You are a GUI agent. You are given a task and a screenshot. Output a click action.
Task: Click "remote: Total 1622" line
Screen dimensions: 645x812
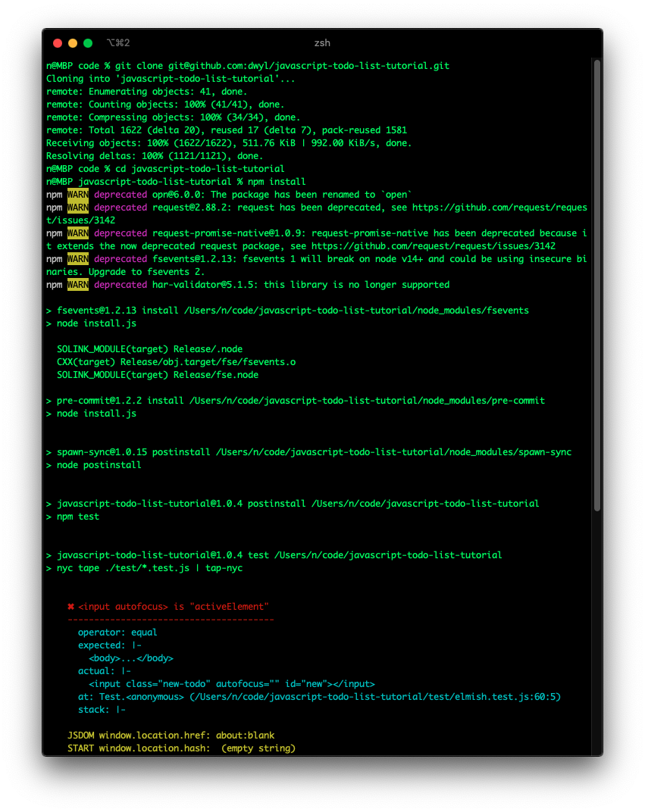click(227, 130)
